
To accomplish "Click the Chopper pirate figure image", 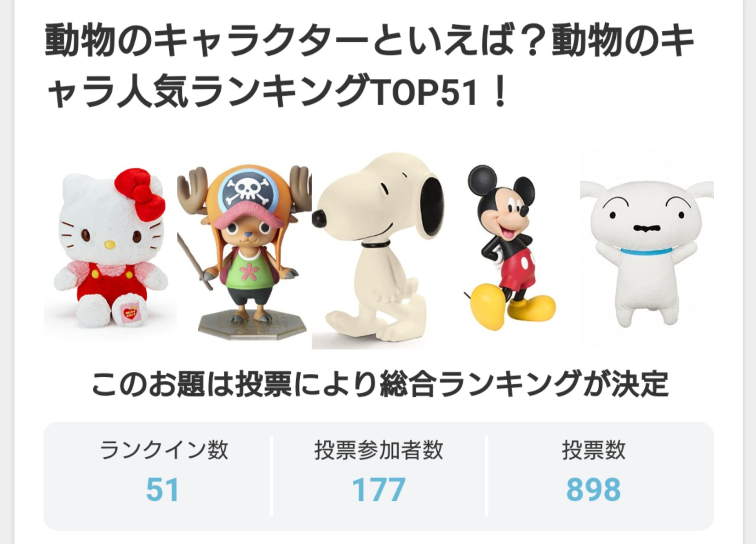I will pyautogui.click(x=245, y=252).
